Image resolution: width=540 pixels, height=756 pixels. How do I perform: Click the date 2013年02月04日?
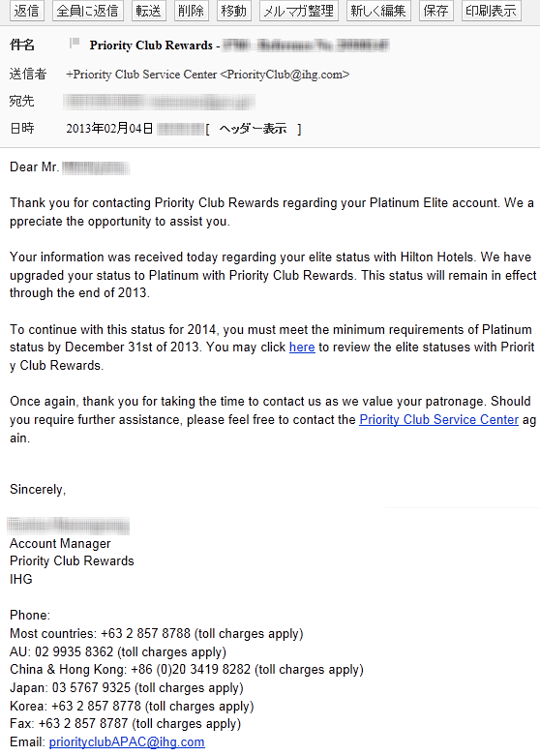click(x=110, y=129)
